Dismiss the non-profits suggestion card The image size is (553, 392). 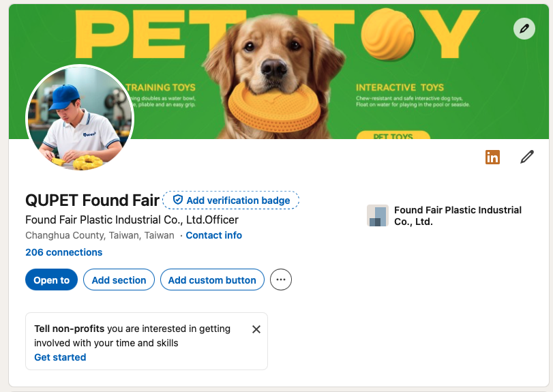point(256,329)
